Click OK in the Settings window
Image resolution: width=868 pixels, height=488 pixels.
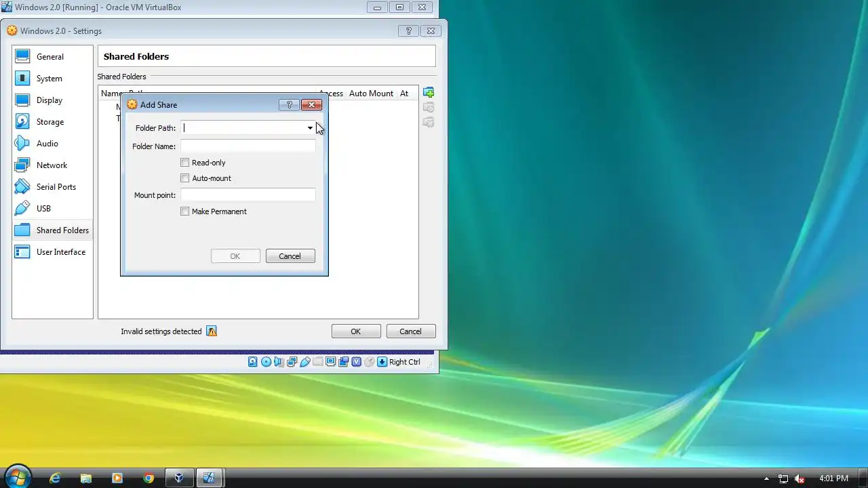click(356, 331)
